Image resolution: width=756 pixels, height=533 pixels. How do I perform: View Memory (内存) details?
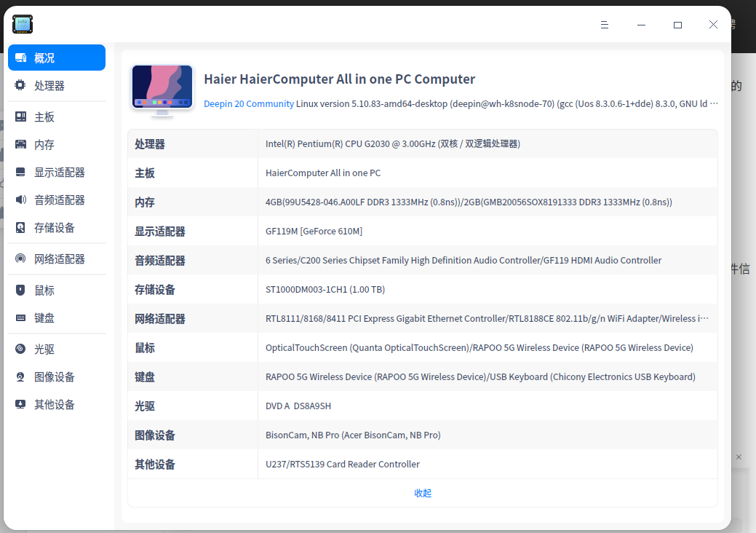pos(44,144)
